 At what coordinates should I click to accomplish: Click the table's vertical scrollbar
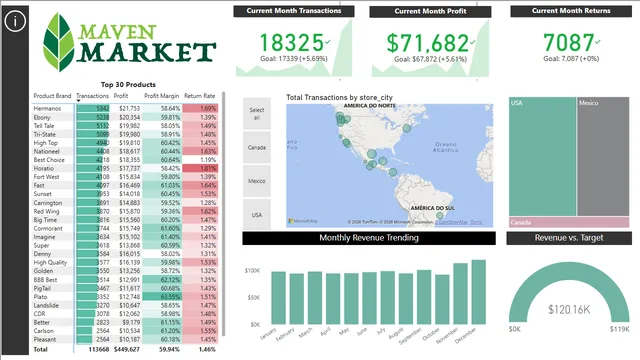coord(223,214)
